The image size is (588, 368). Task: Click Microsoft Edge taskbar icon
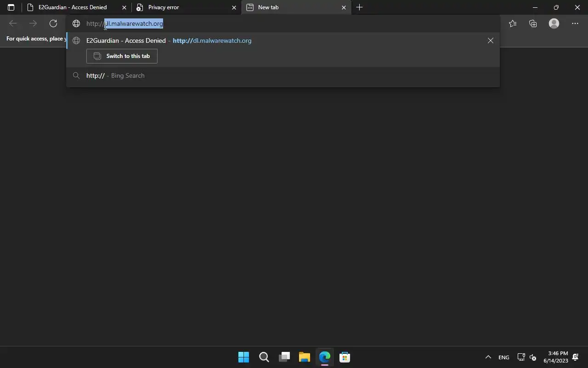pos(325,357)
